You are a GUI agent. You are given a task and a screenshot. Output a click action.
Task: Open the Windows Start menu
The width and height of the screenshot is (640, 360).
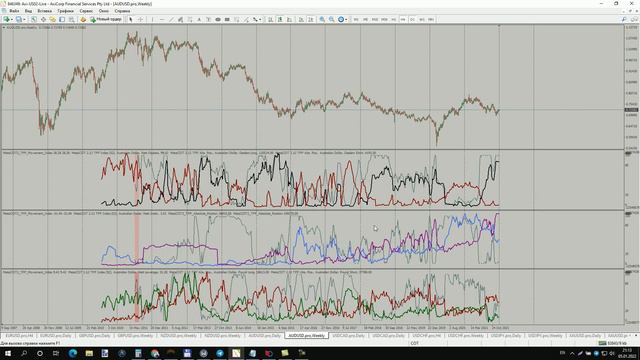(x=7, y=353)
